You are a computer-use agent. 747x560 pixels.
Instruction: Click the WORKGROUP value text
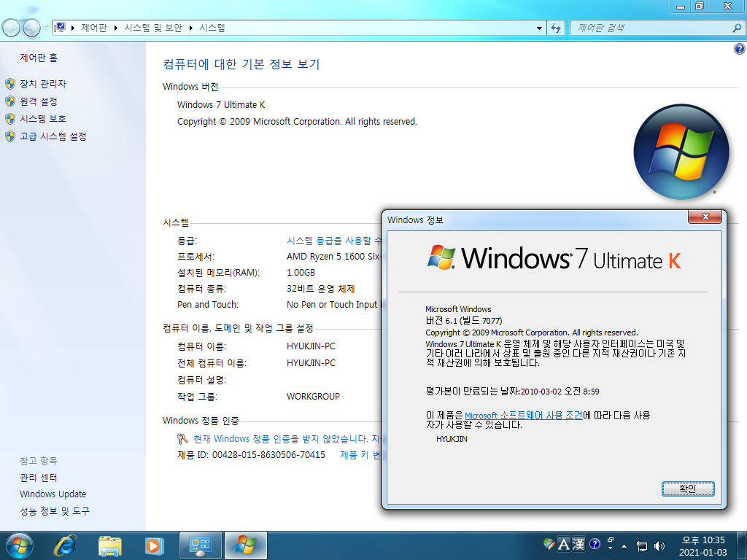313,396
